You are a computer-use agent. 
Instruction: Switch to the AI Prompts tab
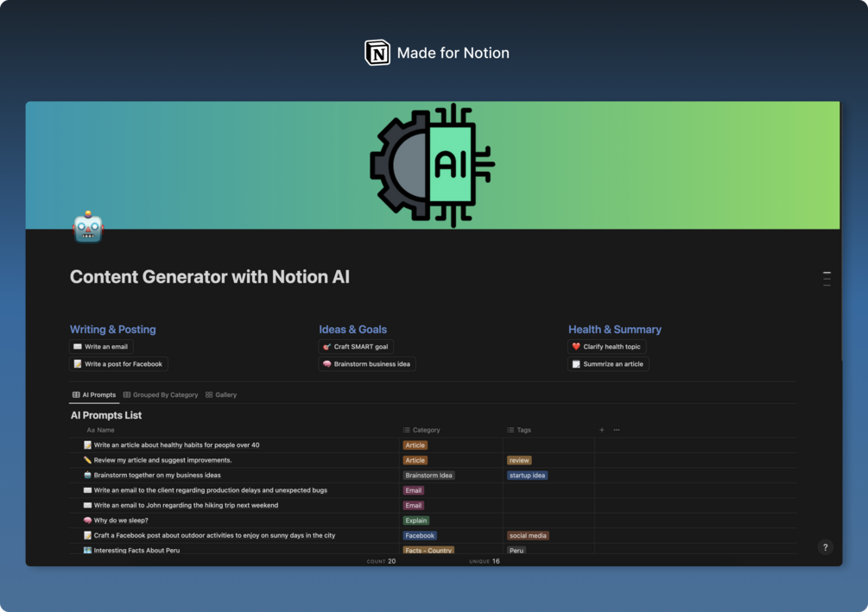point(94,395)
